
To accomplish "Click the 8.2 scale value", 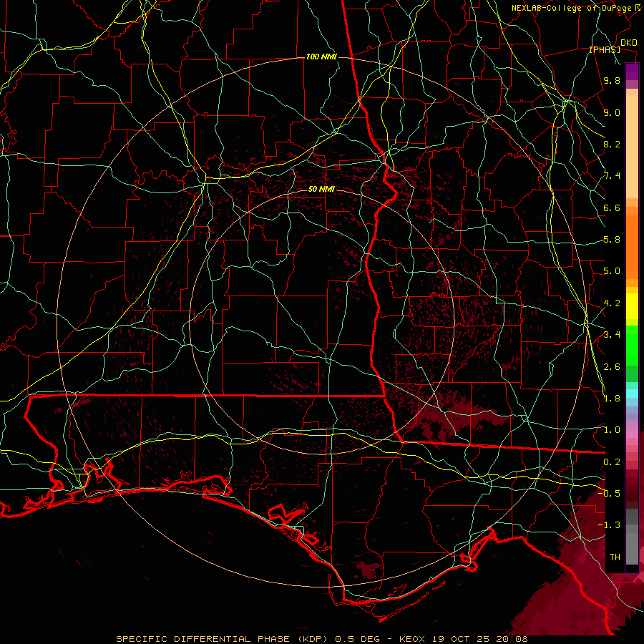I will coord(612,144).
